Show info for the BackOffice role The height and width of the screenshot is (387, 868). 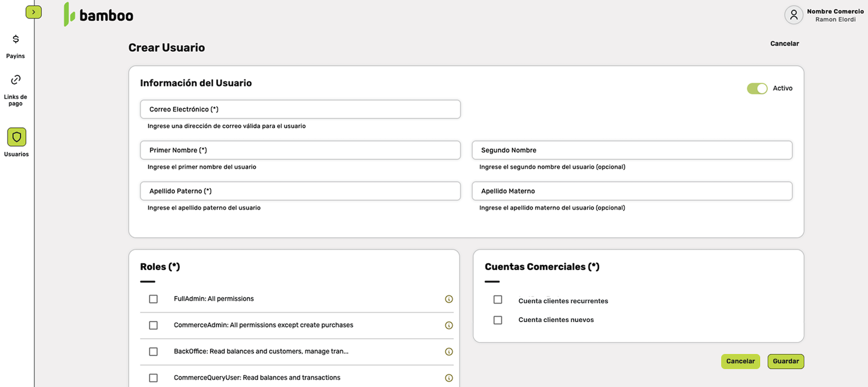(x=449, y=351)
